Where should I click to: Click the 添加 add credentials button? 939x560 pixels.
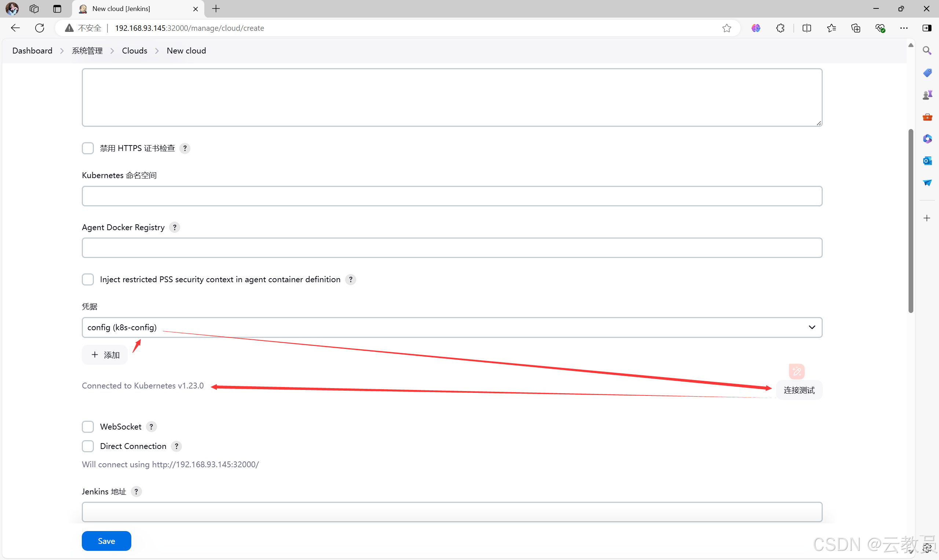(x=105, y=355)
